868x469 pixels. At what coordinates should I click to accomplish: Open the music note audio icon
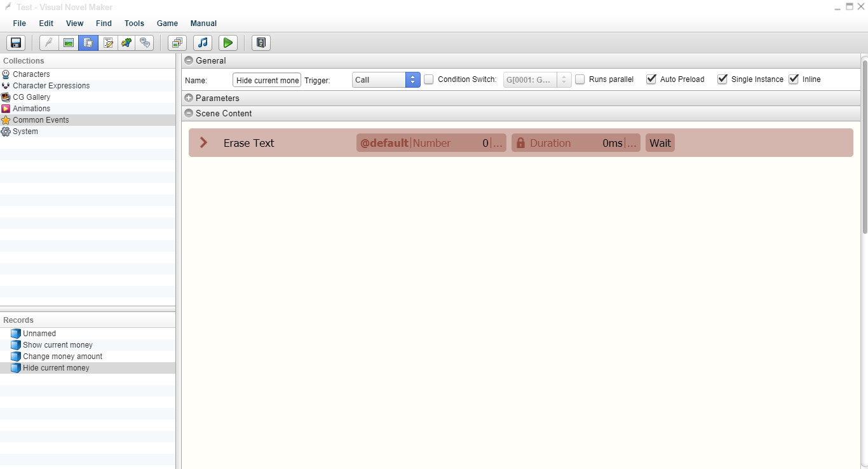click(203, 43)
